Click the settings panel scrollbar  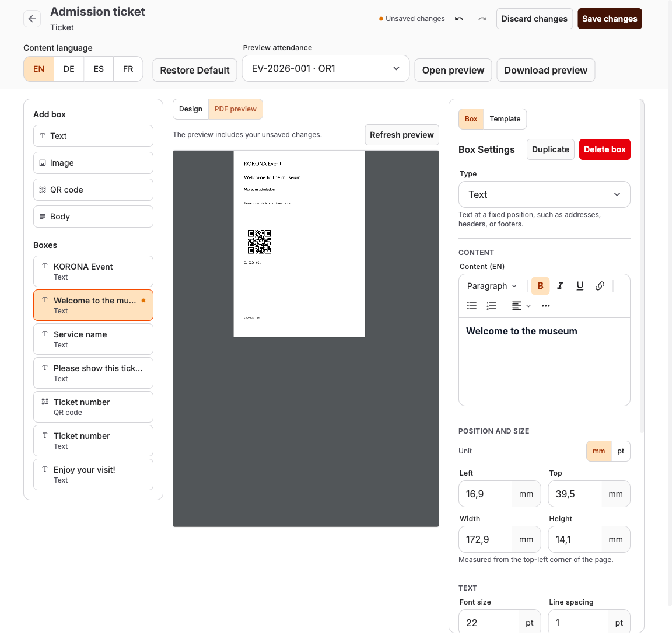[642, 266]
